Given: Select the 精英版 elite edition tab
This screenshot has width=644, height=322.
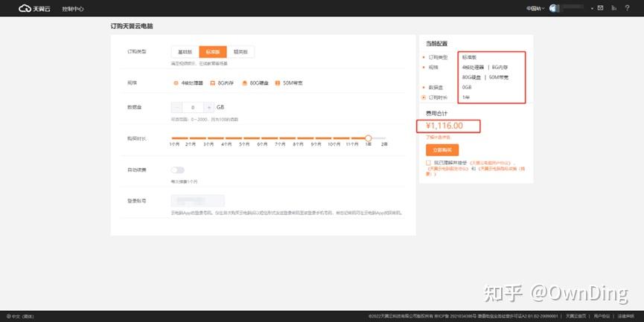Looking at the screenshot, I should coord(240,52).
